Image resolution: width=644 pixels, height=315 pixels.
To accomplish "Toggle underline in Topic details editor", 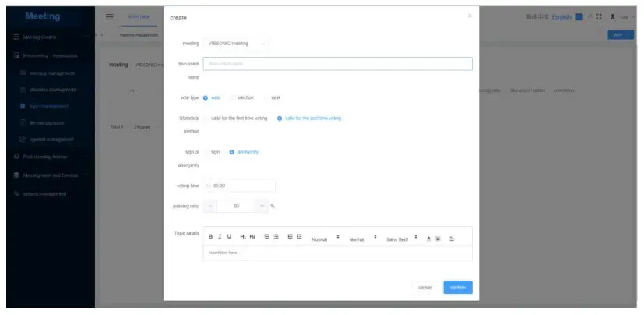I will 229,237.
